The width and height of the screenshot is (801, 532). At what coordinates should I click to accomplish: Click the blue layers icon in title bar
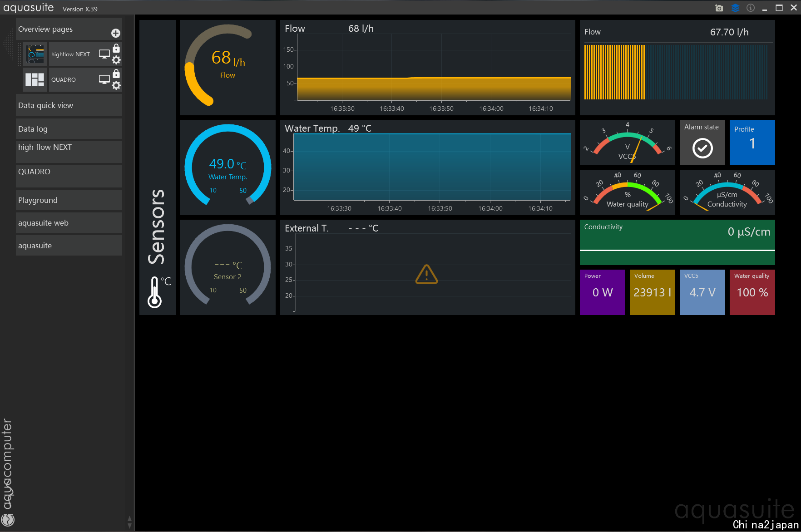point(736,8)
